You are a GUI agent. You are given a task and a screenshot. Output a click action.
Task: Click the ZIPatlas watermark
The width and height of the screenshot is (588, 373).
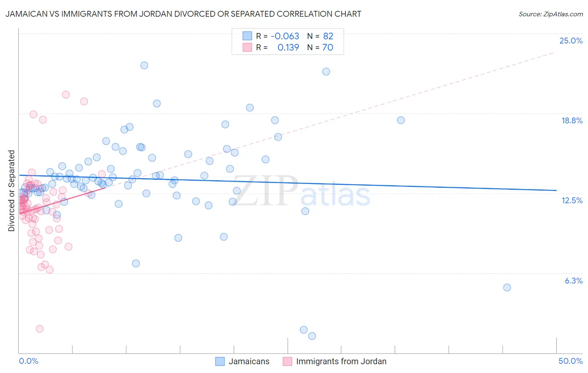point(302,192)
